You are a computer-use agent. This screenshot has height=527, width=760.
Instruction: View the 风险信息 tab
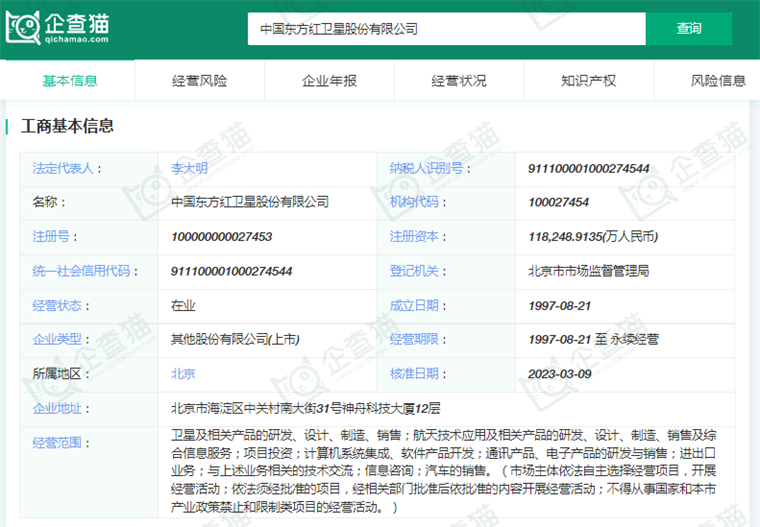click(718, 81)
